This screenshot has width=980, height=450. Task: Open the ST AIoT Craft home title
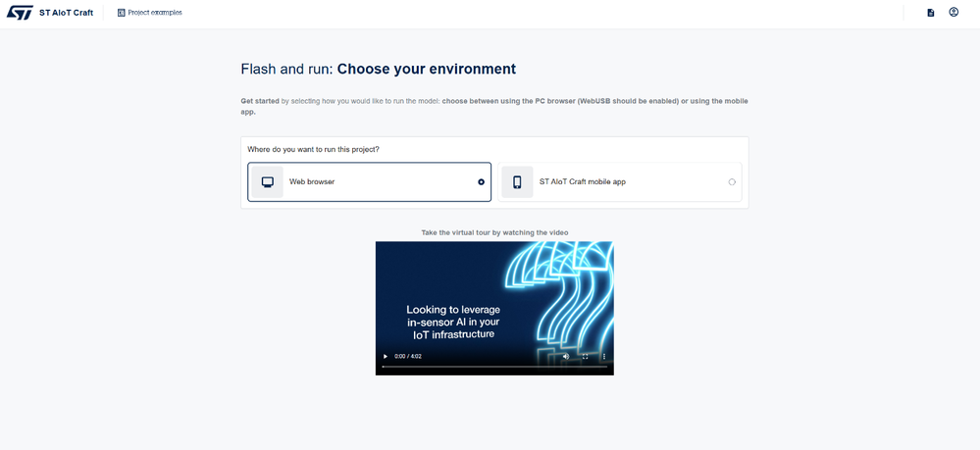pyautogui.click(x=66, y=13)
